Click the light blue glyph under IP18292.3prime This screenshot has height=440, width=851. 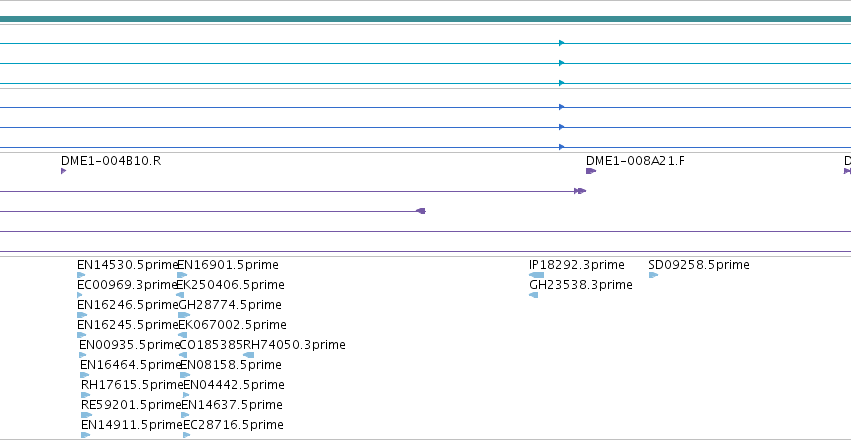[x=536, y=275]
